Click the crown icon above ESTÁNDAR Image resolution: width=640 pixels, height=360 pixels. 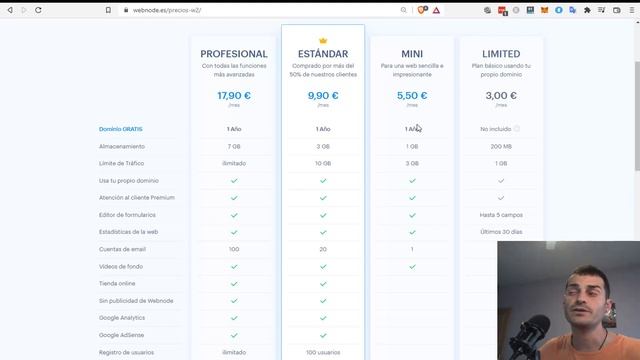point(323,41)
